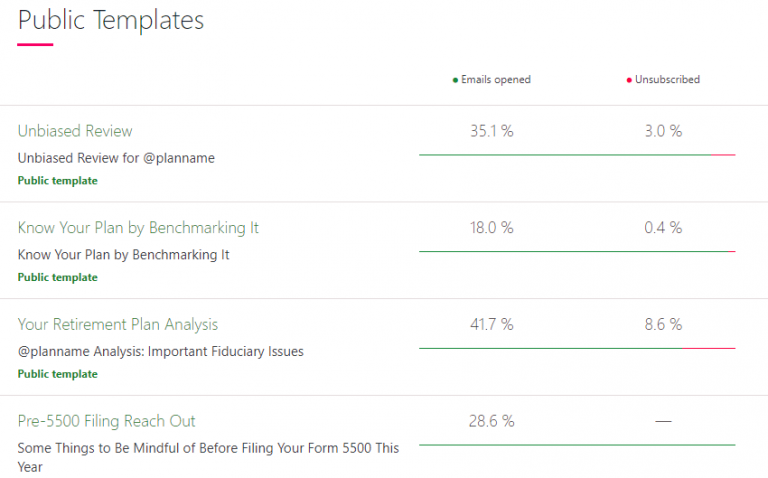
Task: Click the red Unsubscribed legend dot
Action: (x=629, y=80)
